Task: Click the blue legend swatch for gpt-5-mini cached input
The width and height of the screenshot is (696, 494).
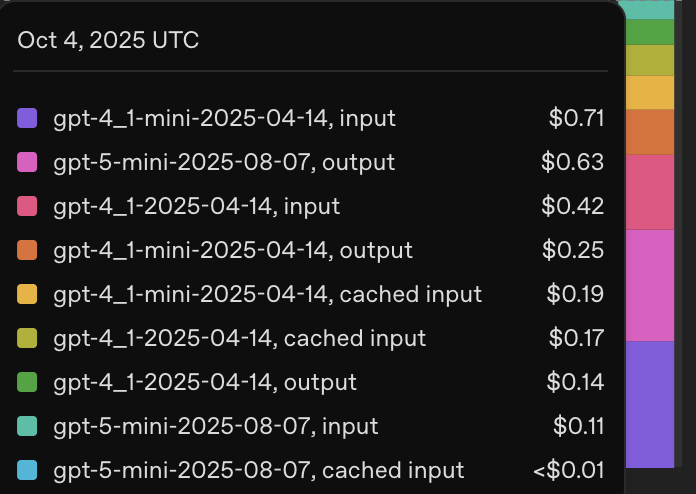Action: tap(28, 470)
